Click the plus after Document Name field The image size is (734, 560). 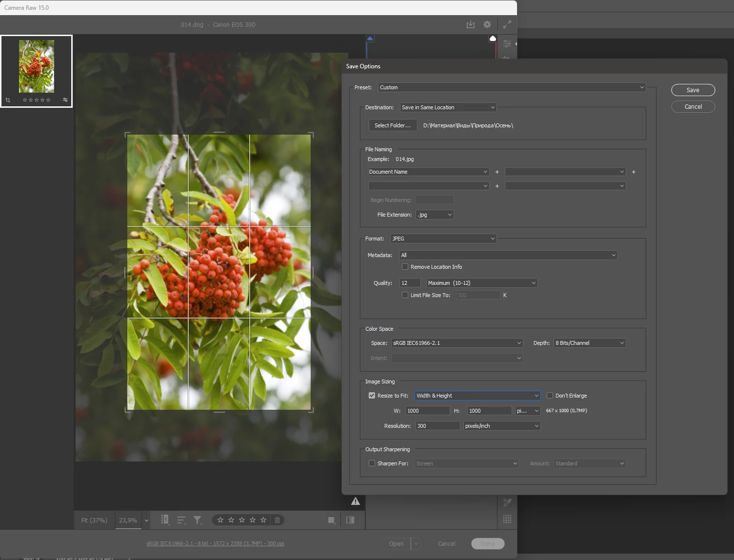pyautogui.click(x=497, y=172)
